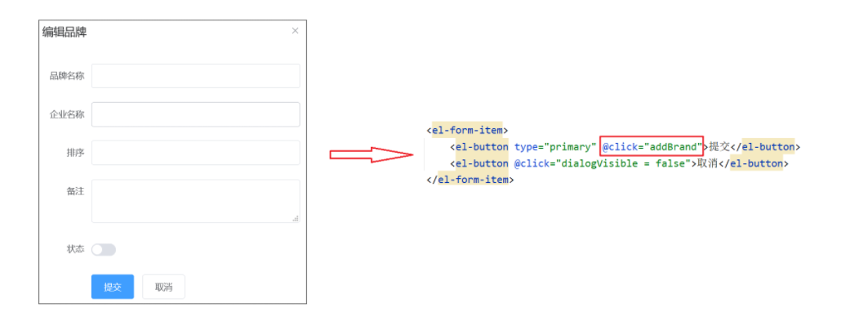Click the 企业名称 label
The height and width of the screenshot is (312, 868).
67,114
